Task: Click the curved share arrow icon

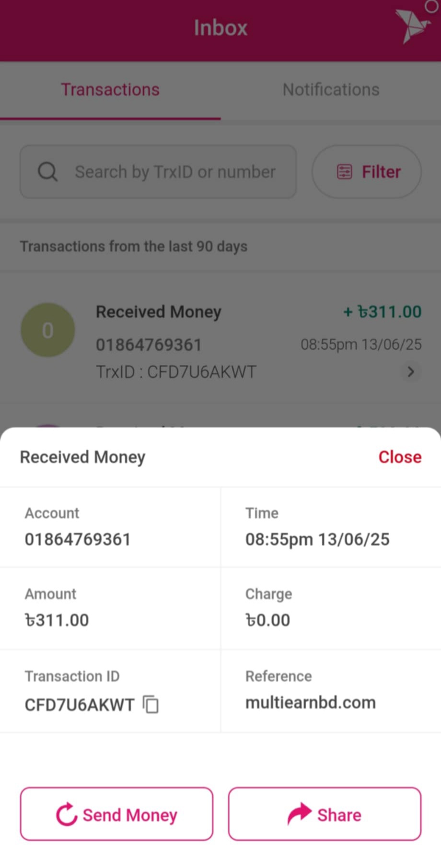Action: pos(299,813)
